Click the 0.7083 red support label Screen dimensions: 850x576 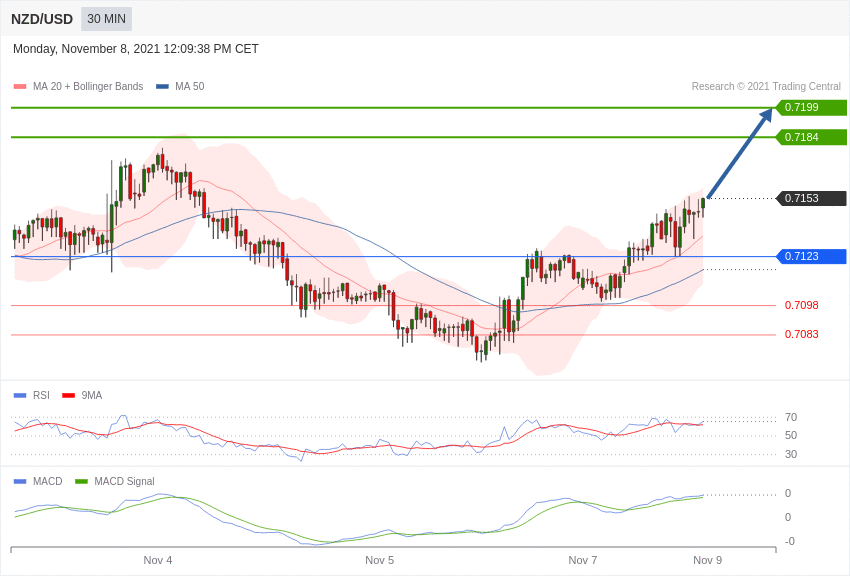[x=801, y=334]
